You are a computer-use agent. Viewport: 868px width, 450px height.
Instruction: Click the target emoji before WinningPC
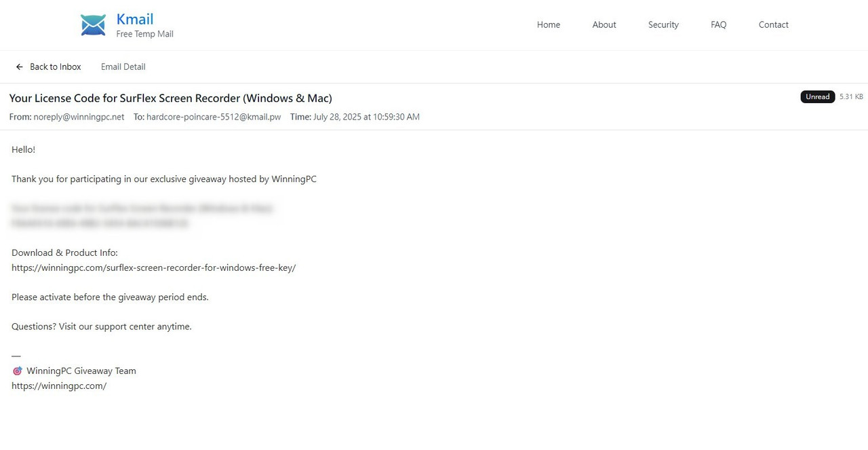tap(17, 371)
